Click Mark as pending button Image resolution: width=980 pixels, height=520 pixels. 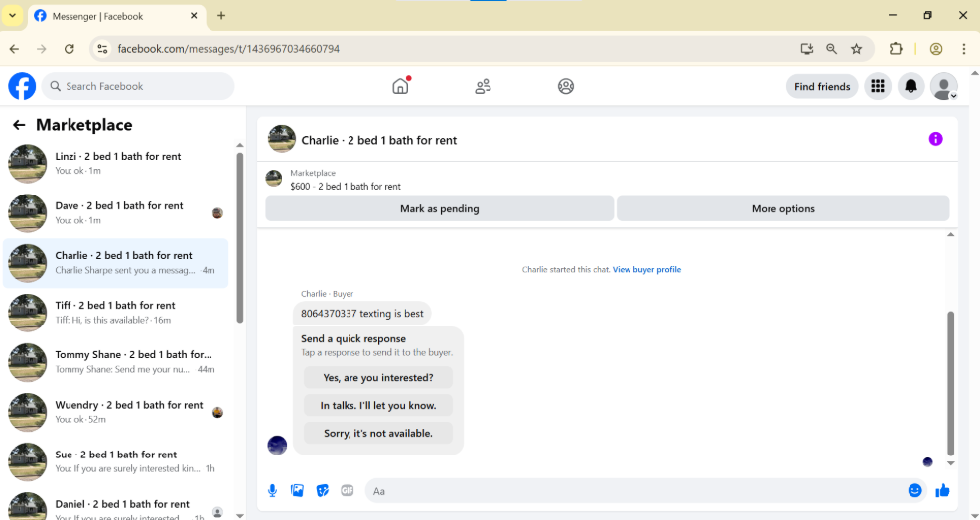point(440,208)
